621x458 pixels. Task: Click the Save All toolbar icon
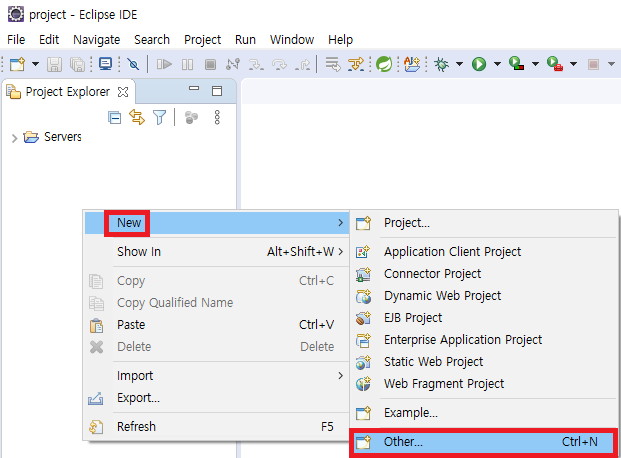coord(77,64)
